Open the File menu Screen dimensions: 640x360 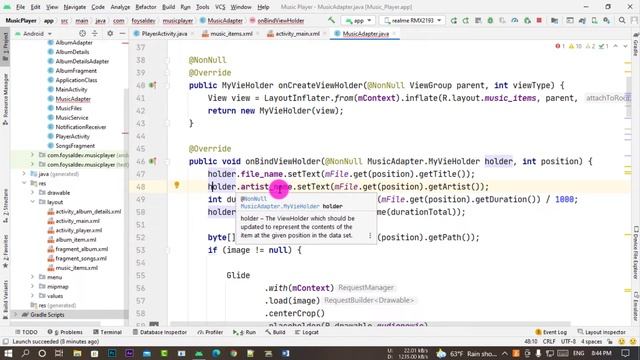(20, 7)
